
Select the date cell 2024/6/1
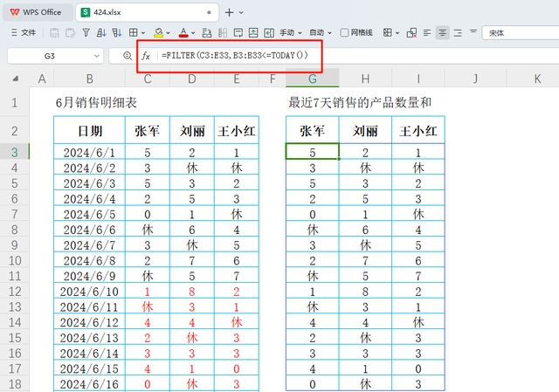pos(89,153)
